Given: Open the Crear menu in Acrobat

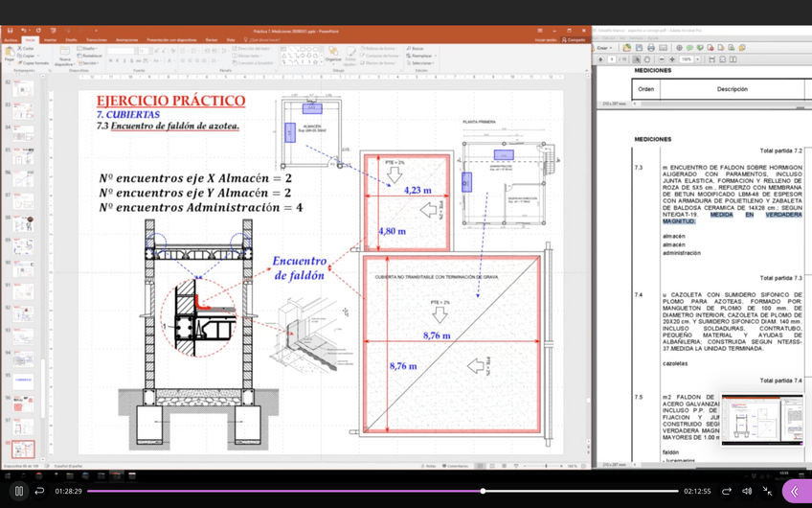Looking at the screenshot, I should coord(603,48).
